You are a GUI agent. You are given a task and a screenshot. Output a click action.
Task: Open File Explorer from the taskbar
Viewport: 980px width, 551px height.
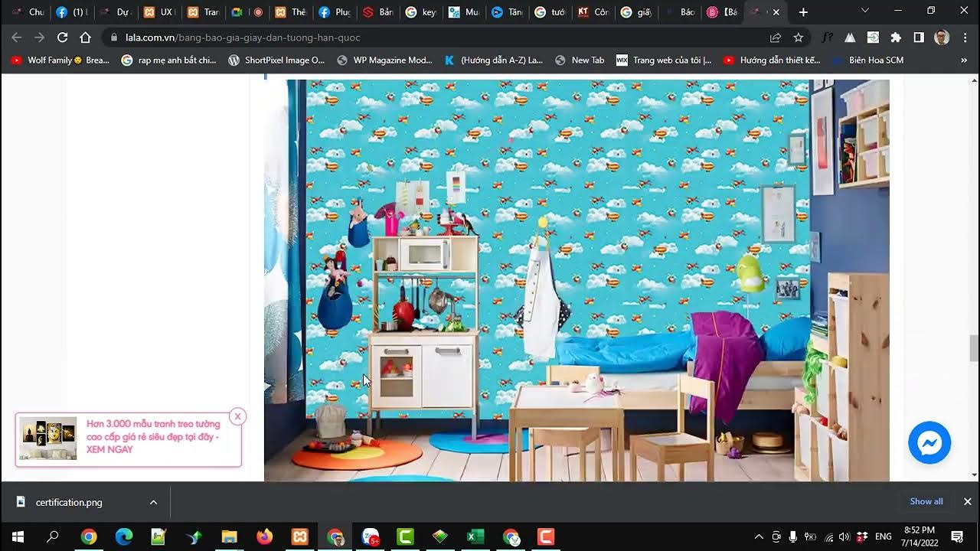pyautogui.click(x=229, y=536)
